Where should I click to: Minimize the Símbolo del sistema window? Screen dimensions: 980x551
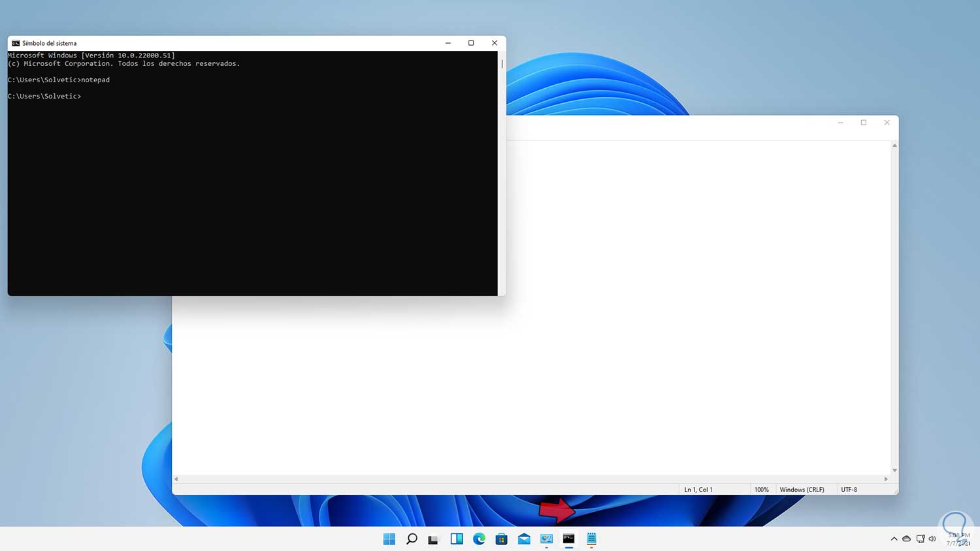pos(448,43)
